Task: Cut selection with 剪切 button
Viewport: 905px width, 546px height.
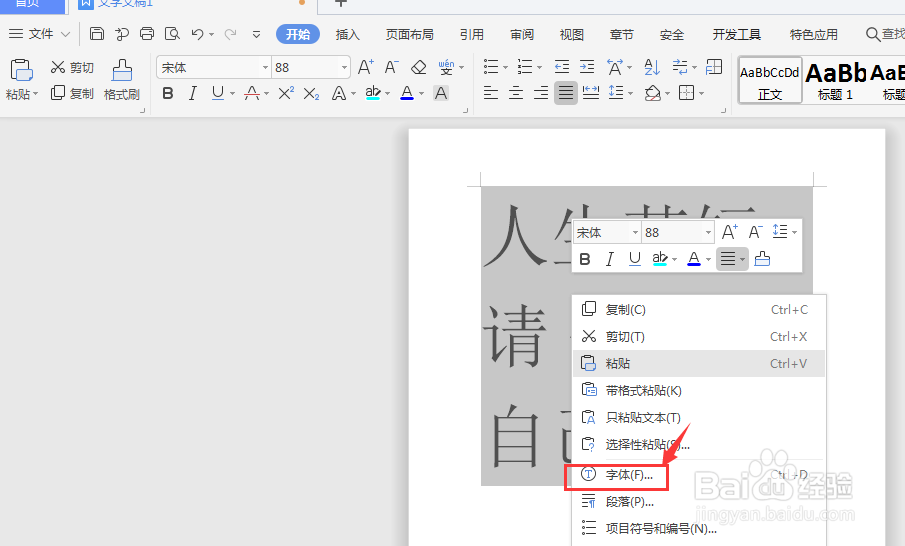Action: coord(72,68)
